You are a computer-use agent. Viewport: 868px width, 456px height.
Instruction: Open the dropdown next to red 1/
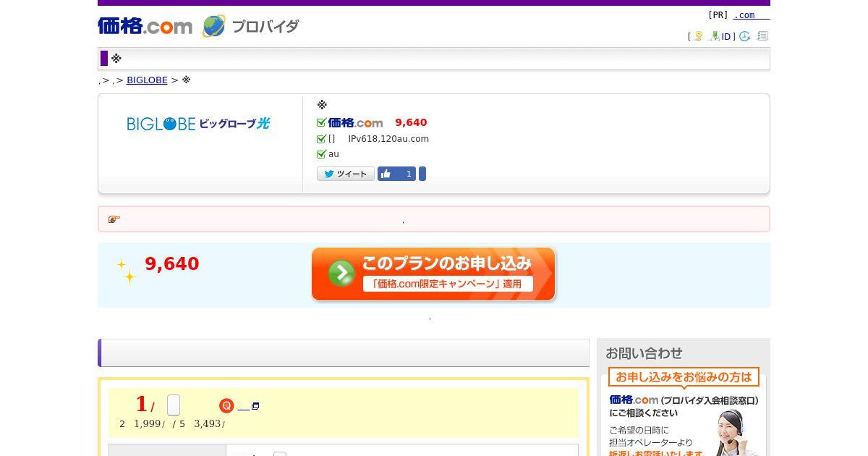point(174,405)
